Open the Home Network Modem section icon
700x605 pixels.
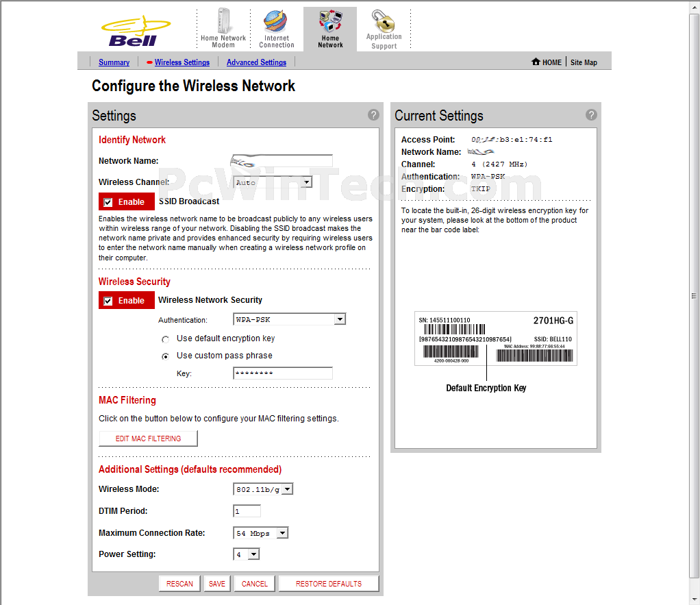223,21
